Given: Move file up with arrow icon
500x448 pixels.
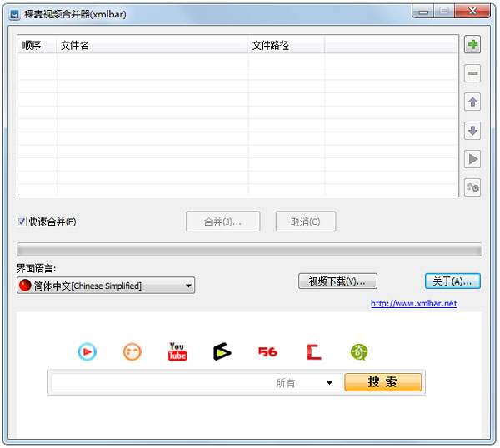Looking at the screenshot, I should pos(472,102).
